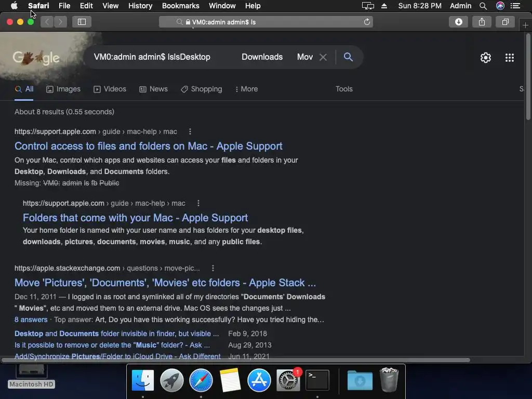
Task: Click the Google logo doodle
Action: coord(36,58)
